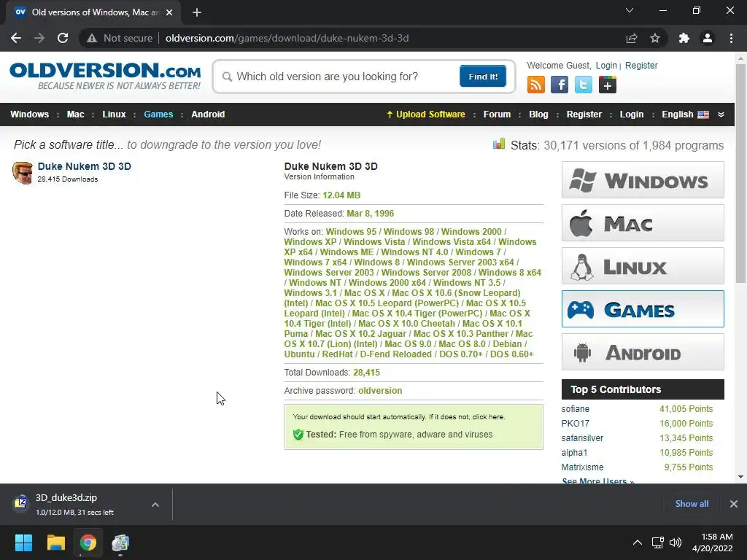Open the Blog nav item
This screenshot has height=560, width=747.
point(539,114)
